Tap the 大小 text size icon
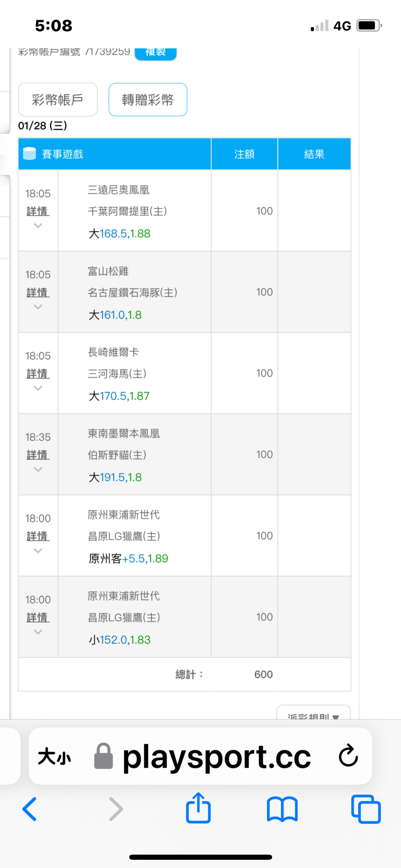The height and width of the screenshot is (868, 401). (x=54, y=756)
